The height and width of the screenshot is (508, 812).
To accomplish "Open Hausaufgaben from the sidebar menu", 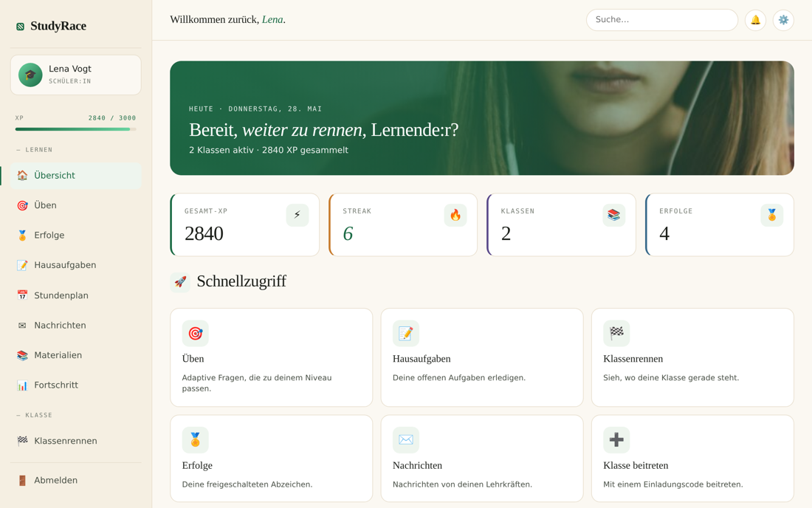I will coord(75,265).
